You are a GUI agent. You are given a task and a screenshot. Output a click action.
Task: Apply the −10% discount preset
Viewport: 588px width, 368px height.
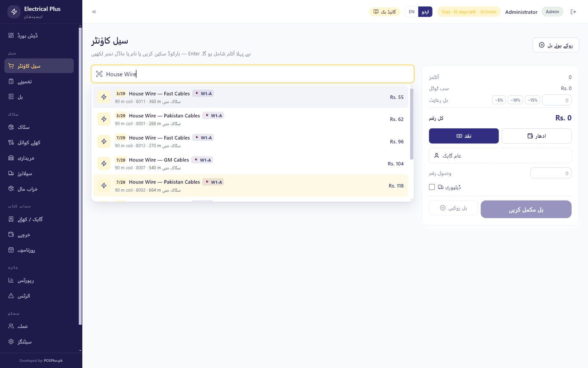[515, 100]
